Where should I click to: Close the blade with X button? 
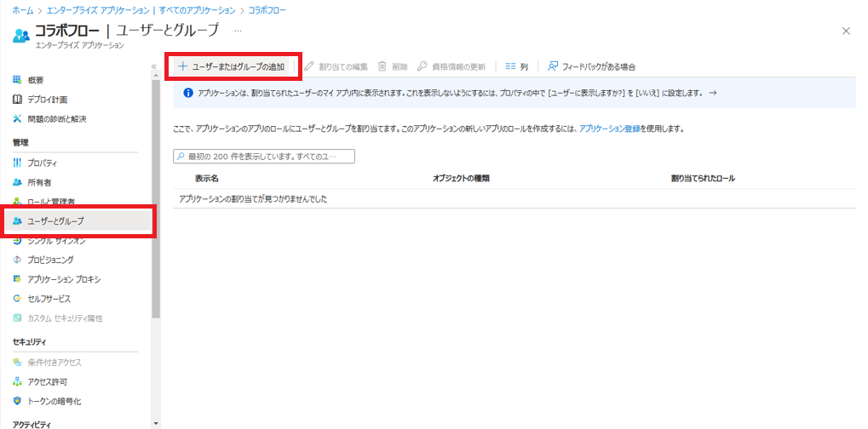click(x=846, y=31)
